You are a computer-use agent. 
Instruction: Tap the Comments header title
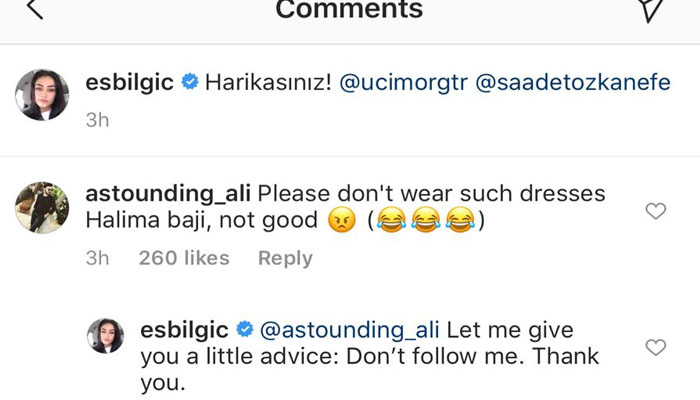click(349, 10)
